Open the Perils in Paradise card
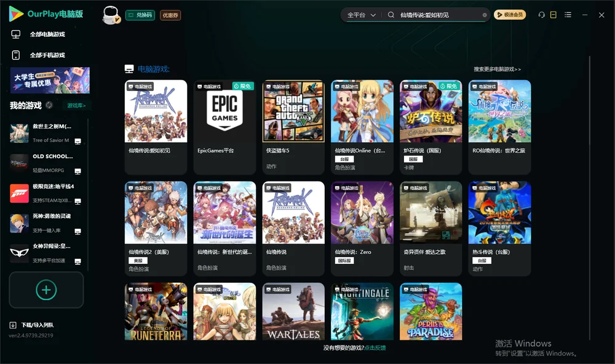The image size is (615, 364). (431, 312)
